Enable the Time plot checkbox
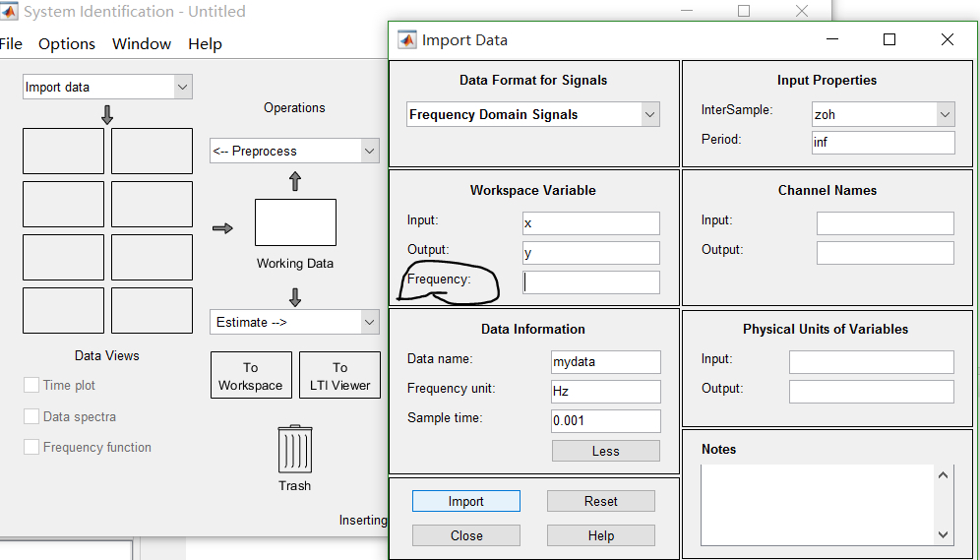Image resolution: width=980 pixels, height=560 pixels. click(x=32, y=386)
